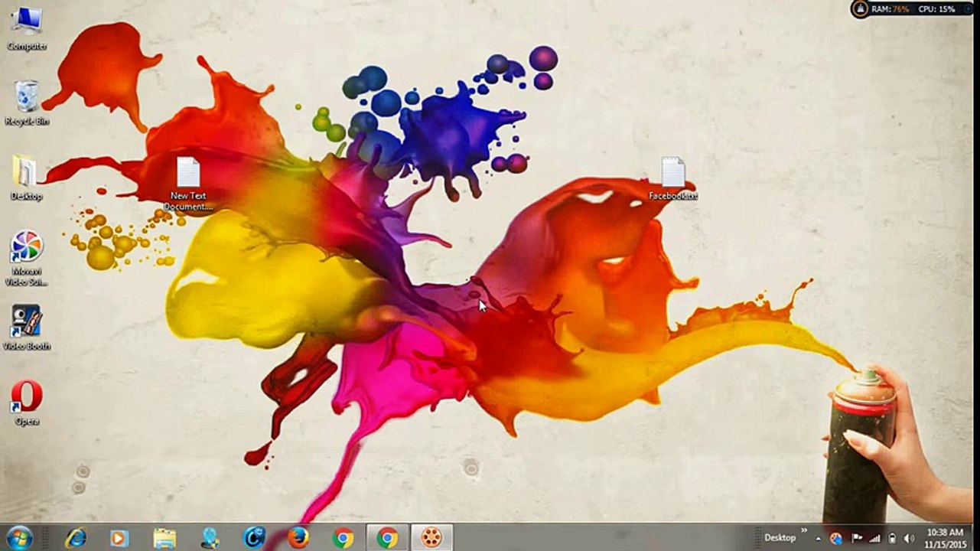This screenshot has height=551, width=980.
Task: Expand the Desktop toolbar chevron
Action: click(804, 531)
